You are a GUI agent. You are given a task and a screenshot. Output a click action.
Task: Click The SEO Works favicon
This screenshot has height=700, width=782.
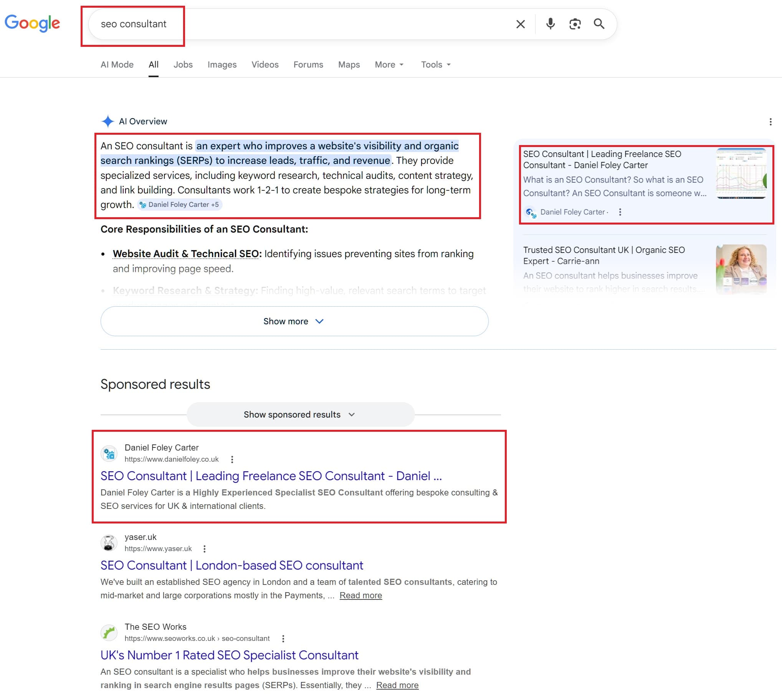109,632
